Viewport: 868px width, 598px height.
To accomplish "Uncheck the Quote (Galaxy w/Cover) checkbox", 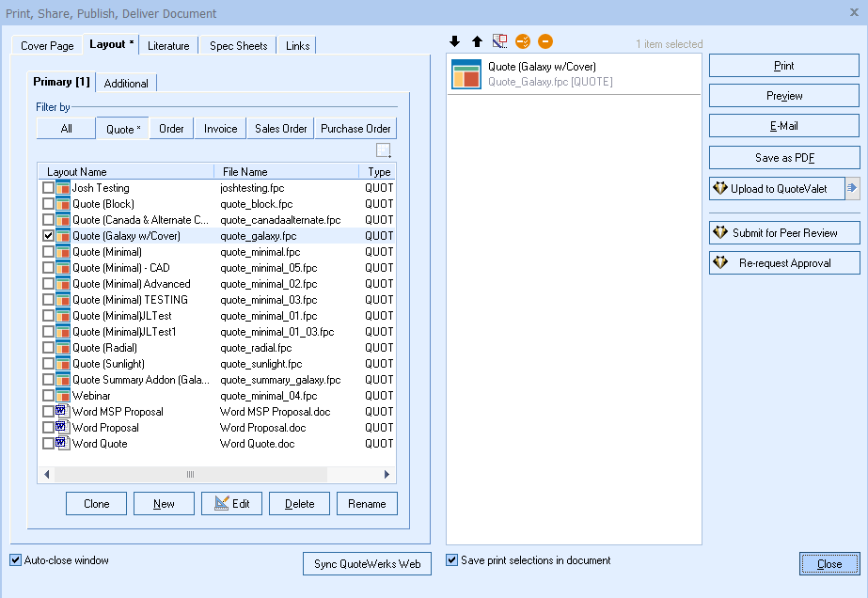I will 48,236.
